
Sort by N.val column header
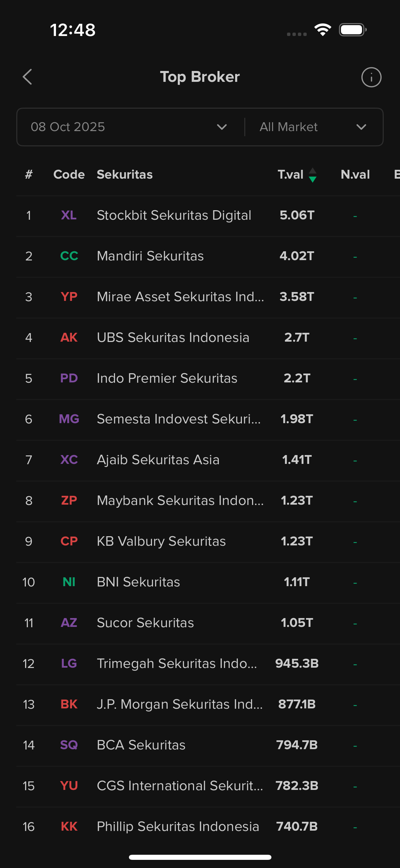point(355,175)
